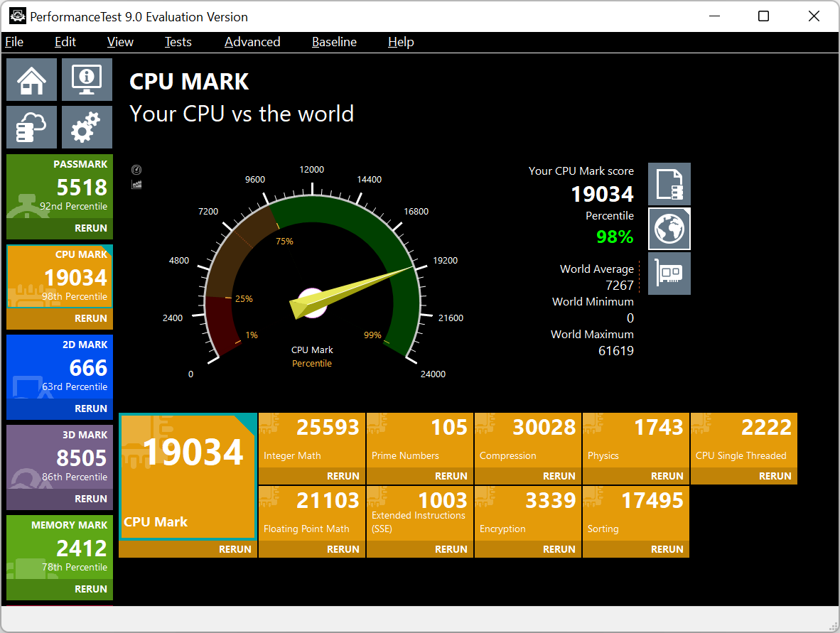This screenshot has width=840, height=633.
Task: Open the Tests menu
Action: [x=178, y=42]
